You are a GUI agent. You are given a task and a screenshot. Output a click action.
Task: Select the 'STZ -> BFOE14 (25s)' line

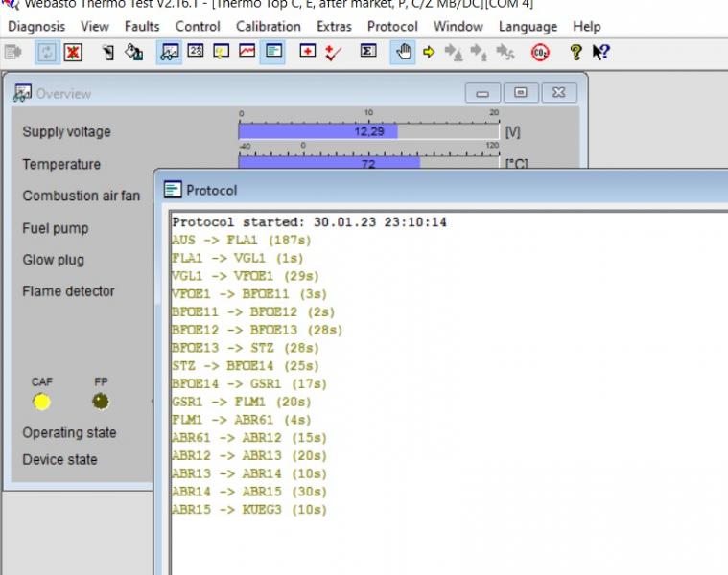pyautogui.click(x=246, y=366)
